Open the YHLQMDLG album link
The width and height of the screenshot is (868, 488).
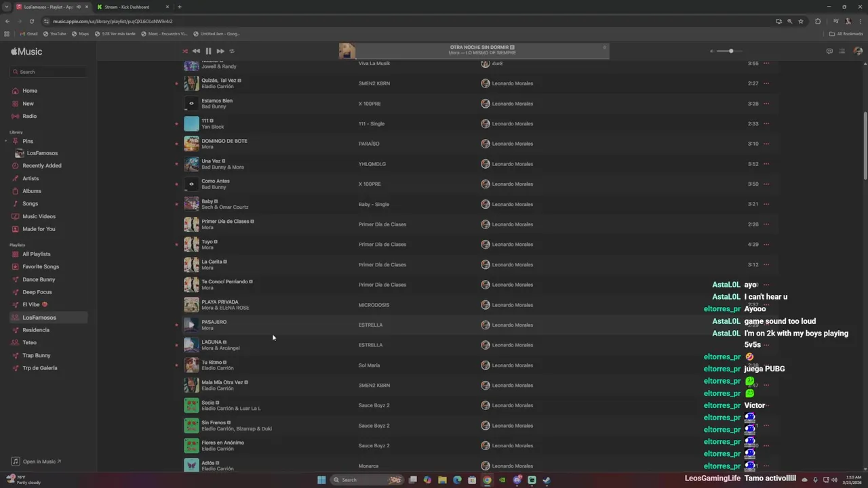[372, 164]
